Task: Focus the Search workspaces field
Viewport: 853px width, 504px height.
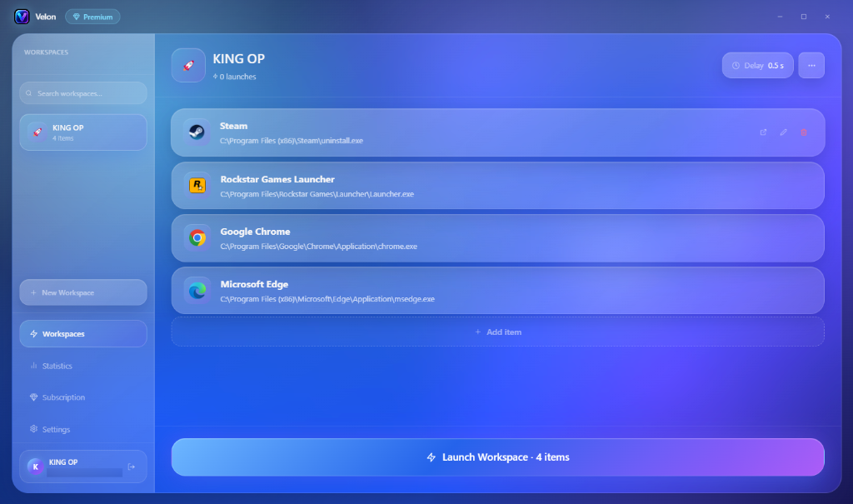Action: pos(83,93)
